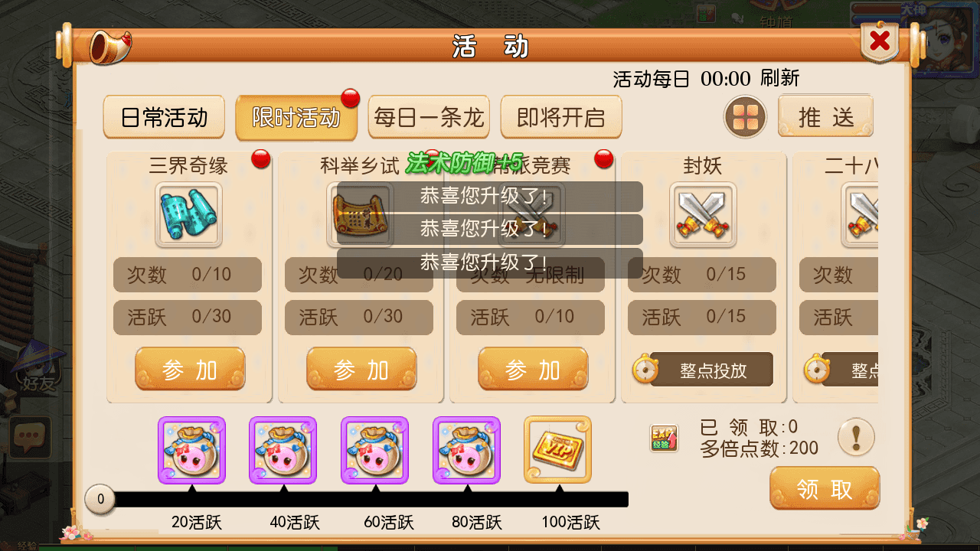Join 三界奇缘 with the 参加 button
Viewport: 980px width, 551px height.
191,370
